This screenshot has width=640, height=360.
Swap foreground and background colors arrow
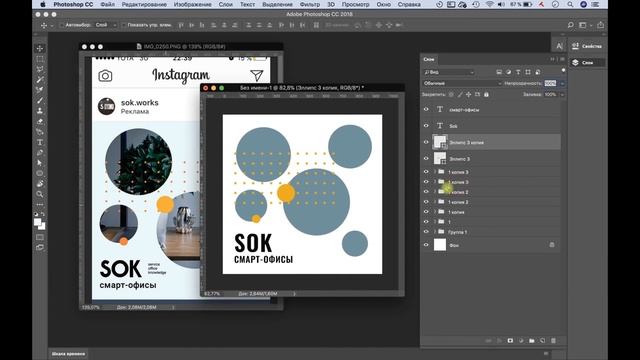(x=43, y=214)
